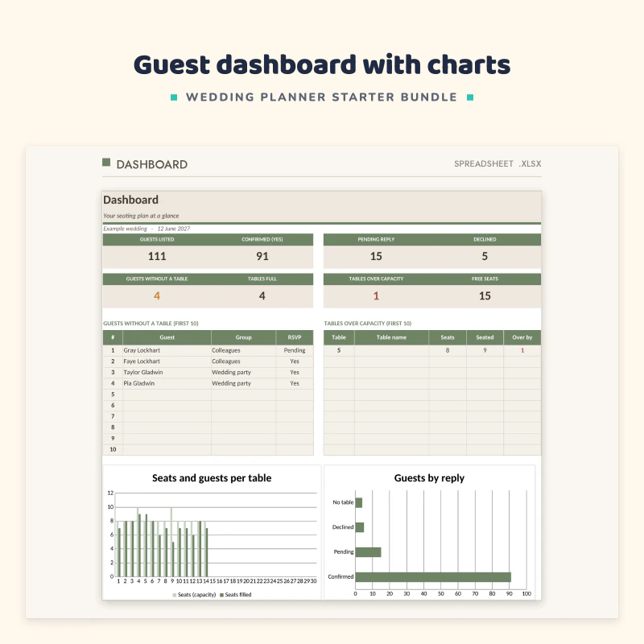Select the table number 5 cell
This screenshot has height=644, width=644.
339,350
